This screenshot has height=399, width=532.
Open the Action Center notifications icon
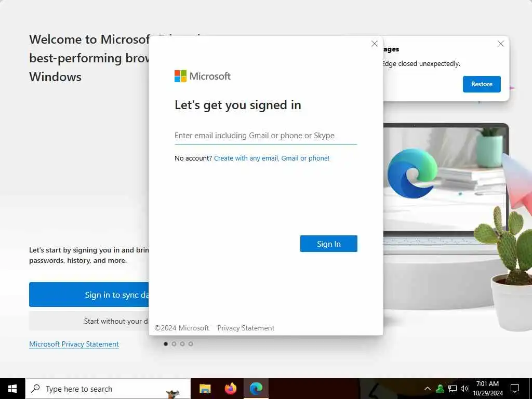point(515,389)
